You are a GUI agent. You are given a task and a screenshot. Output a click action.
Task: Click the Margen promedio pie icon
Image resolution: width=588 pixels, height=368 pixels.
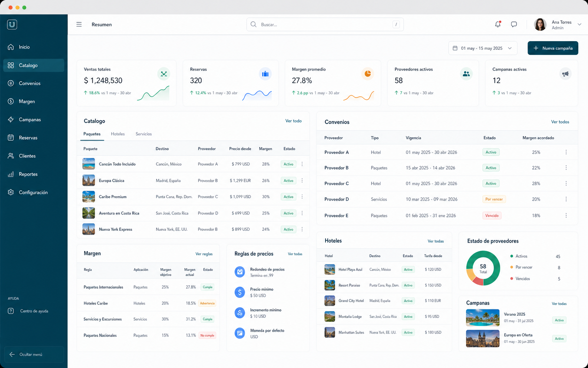pos(367,74)
